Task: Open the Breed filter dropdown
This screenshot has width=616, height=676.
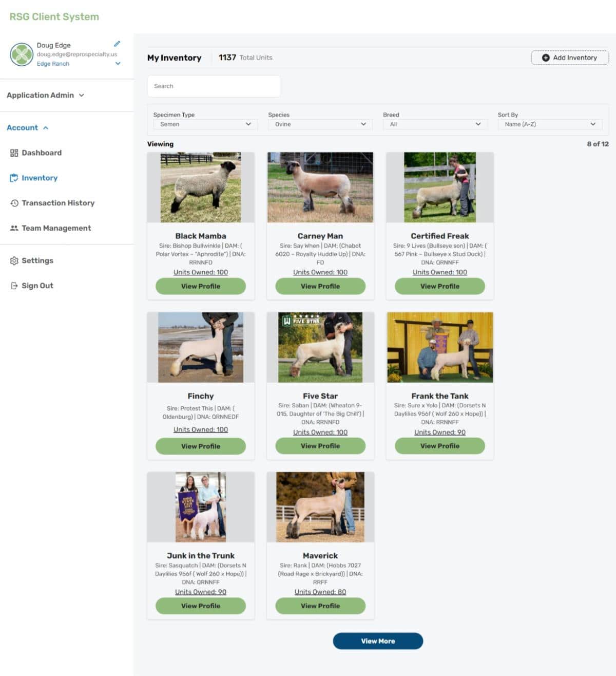Action: (435, 124)
